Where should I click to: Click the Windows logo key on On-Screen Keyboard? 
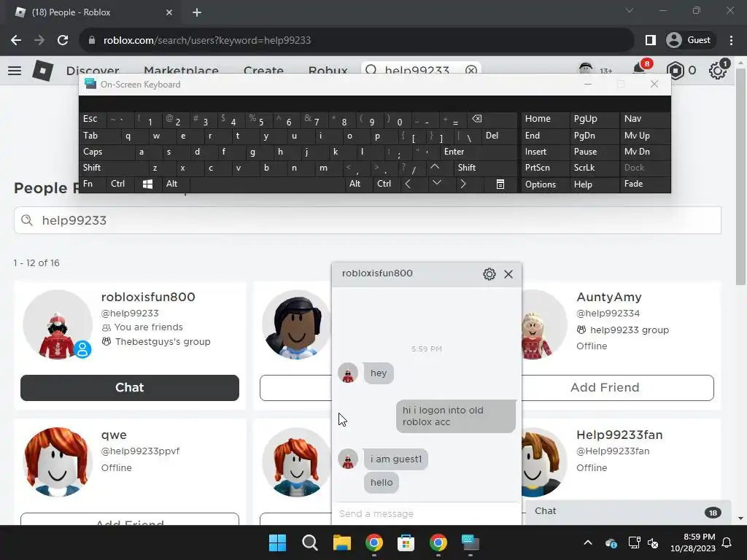coord(147,184)
